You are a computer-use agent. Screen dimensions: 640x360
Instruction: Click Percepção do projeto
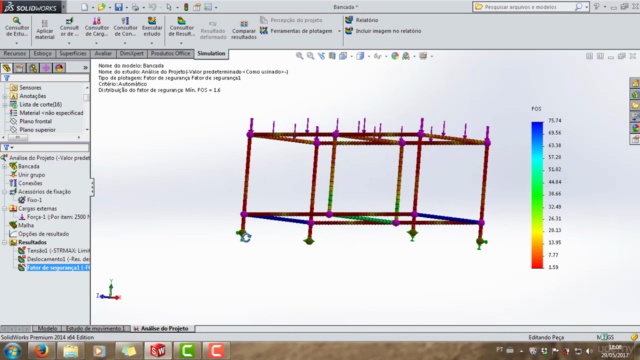(x=291, y=20)
